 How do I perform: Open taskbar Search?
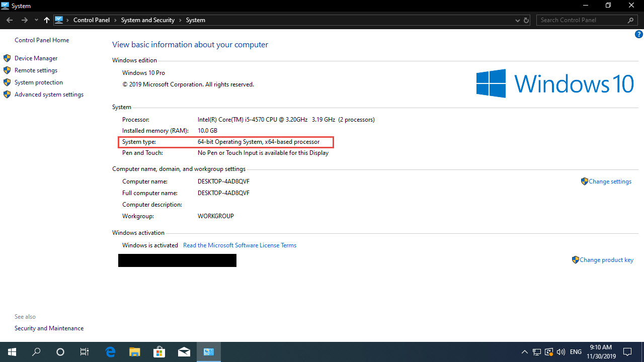click(36, 352)
